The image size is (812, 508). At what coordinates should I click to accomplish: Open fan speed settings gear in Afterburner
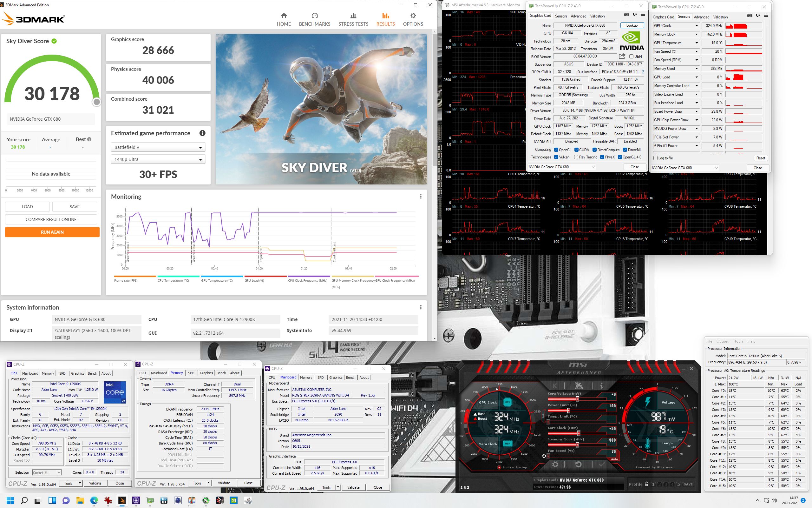pyautogui.click(x=544, y=456)
